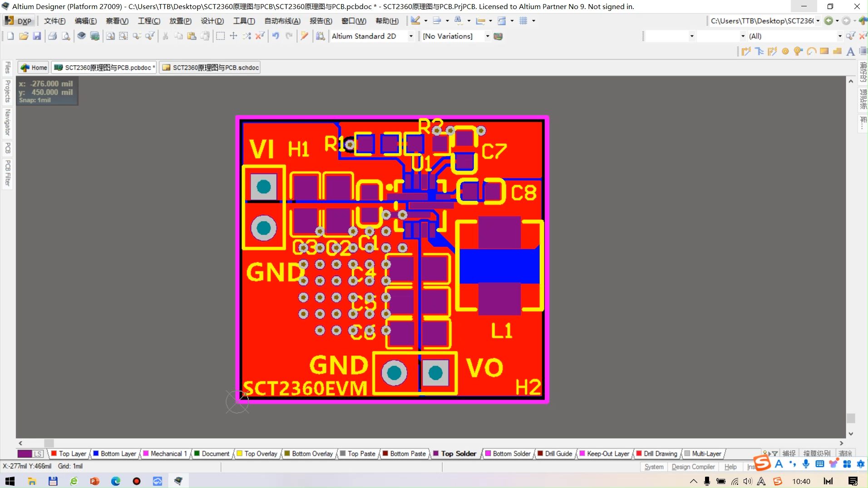
Task: Open the PCB Filter side panel
Action: 7,173
